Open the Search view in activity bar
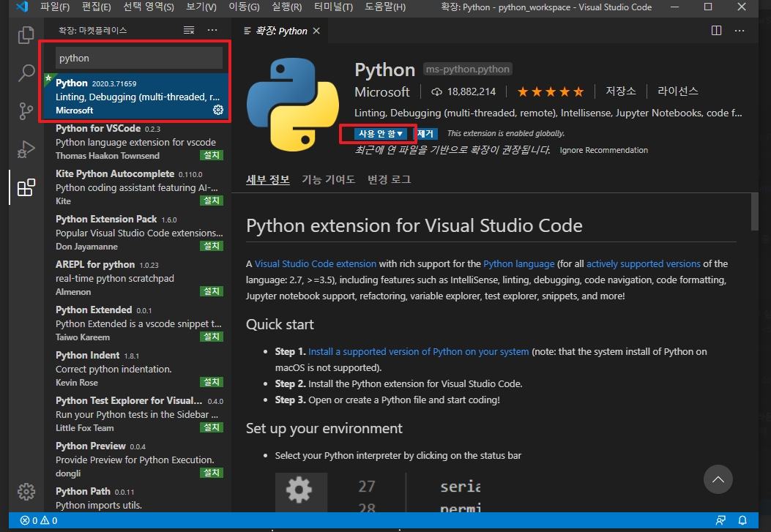Image resolution: width=771 pixels, height=532 pixels. coord(26,72)
